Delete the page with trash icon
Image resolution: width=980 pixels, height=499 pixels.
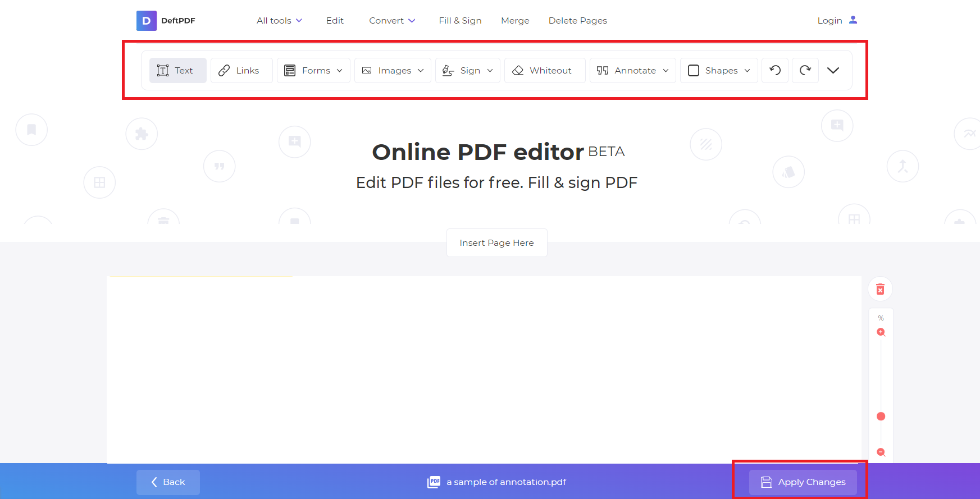[x=881, y=289]
